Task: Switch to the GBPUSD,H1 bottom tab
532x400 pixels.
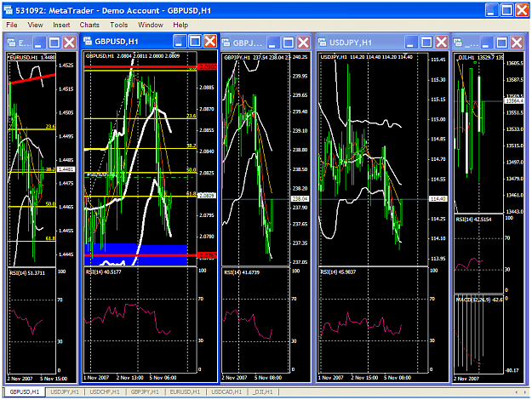Action: tap(25, 391)
